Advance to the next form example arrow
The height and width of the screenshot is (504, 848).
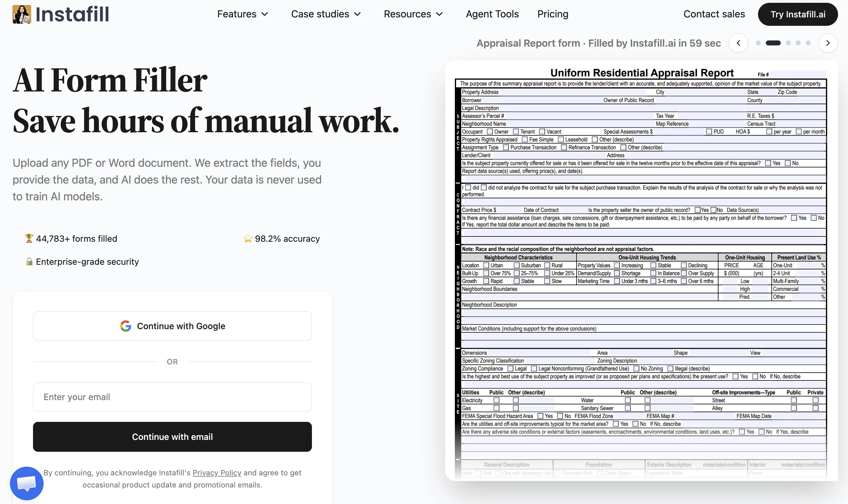[828, 43]
